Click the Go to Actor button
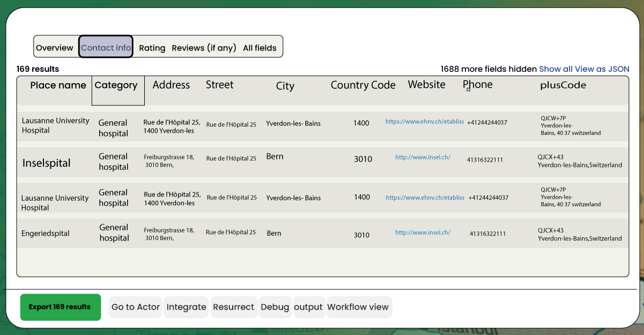 point(136,307)
